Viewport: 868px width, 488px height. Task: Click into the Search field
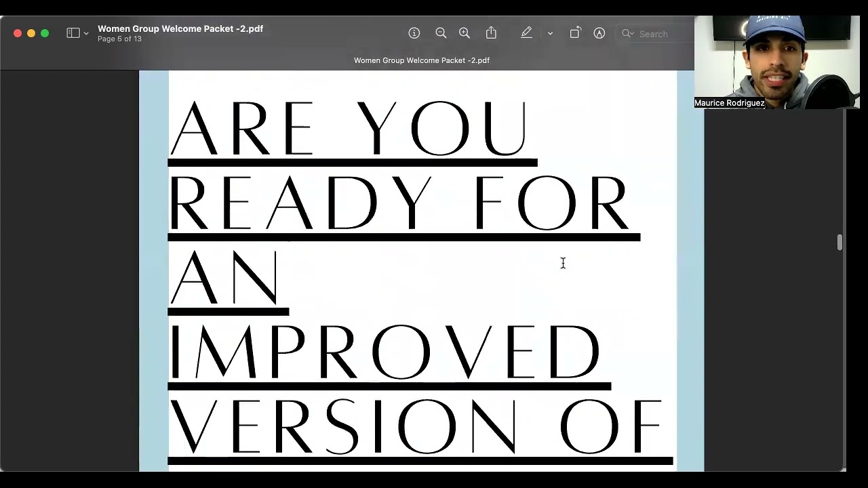(656, 34)
